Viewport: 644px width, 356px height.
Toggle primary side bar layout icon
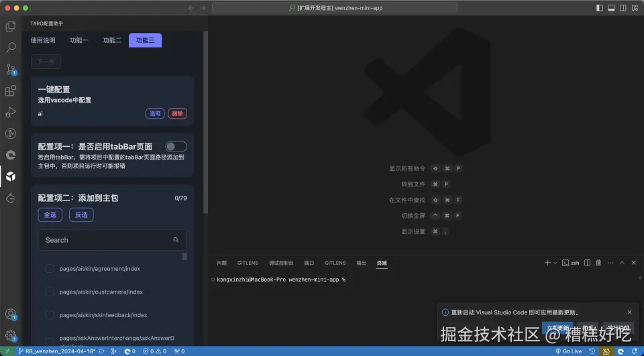tap(600, 8)
